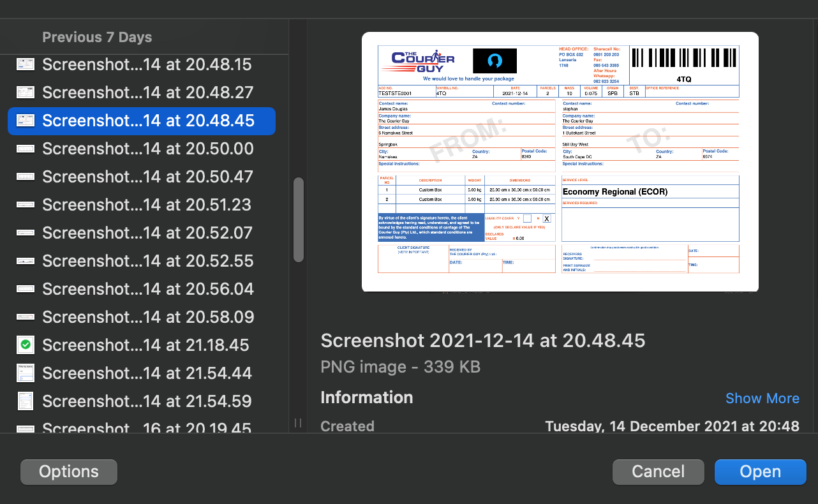Click file icon of Screenshot 20.58.09

pyautogui.click(x=25, y=317)
